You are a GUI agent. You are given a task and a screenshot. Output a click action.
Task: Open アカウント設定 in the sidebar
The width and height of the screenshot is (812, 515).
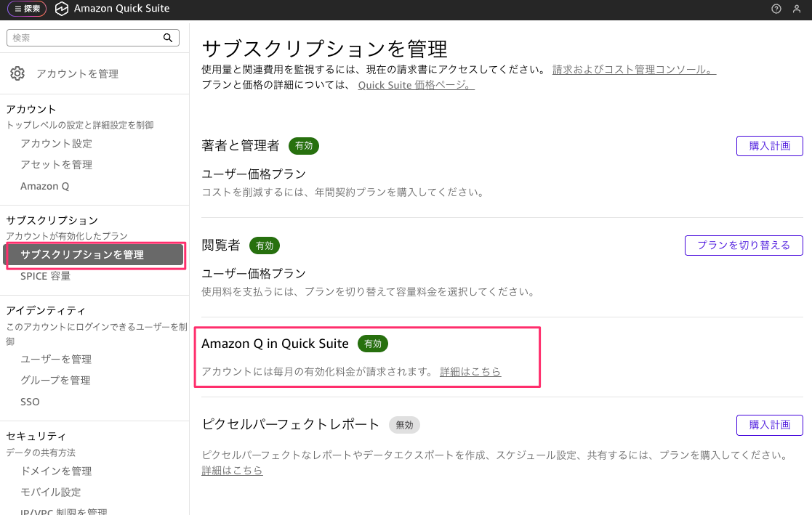tap(57, 143)
